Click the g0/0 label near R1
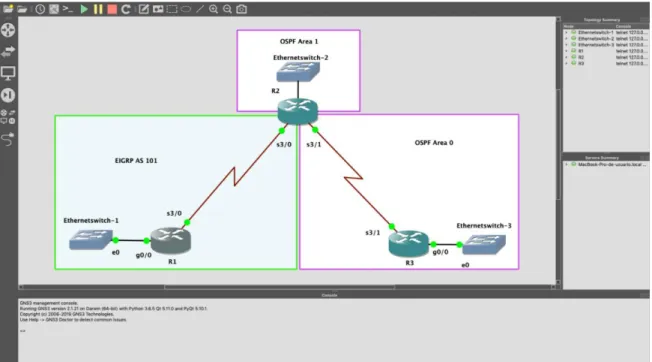The height and width of the screenshot is (362, 652). coord(143,255)
